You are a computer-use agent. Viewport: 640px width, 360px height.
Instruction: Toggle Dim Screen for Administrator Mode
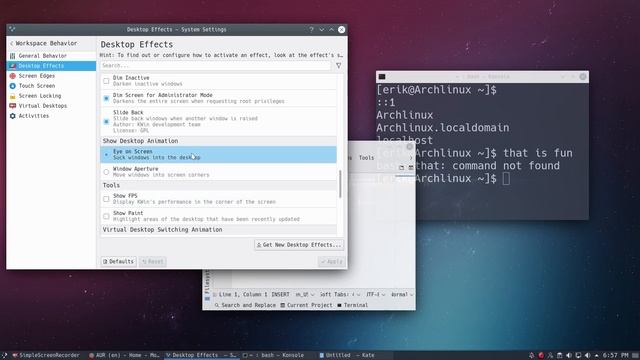tap(106, 98)
